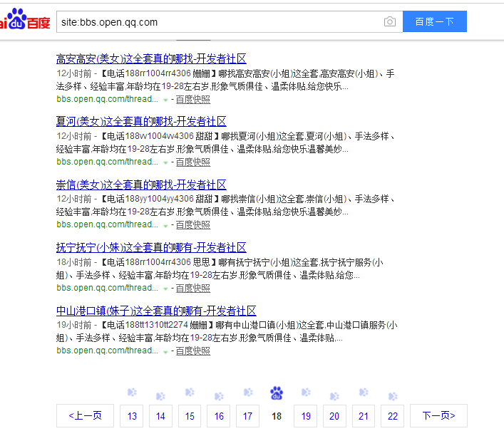The width and height of the screenshot is (504, 436).
Task: Jump to results page 15
Action: coord(190,416)
